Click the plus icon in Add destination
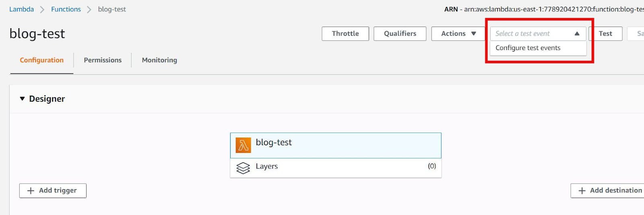Screen dimensions: 644x215 click(582, 191)
